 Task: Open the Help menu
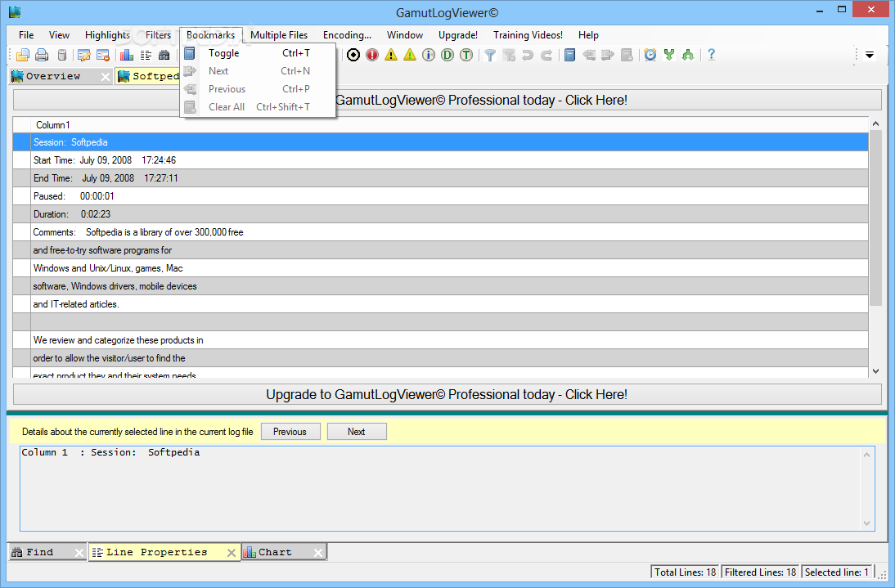588,35
